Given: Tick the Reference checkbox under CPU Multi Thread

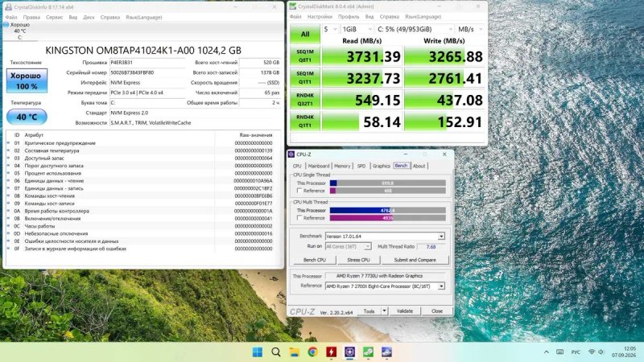Looking at the screenshot, I should [x=299, y=218].
